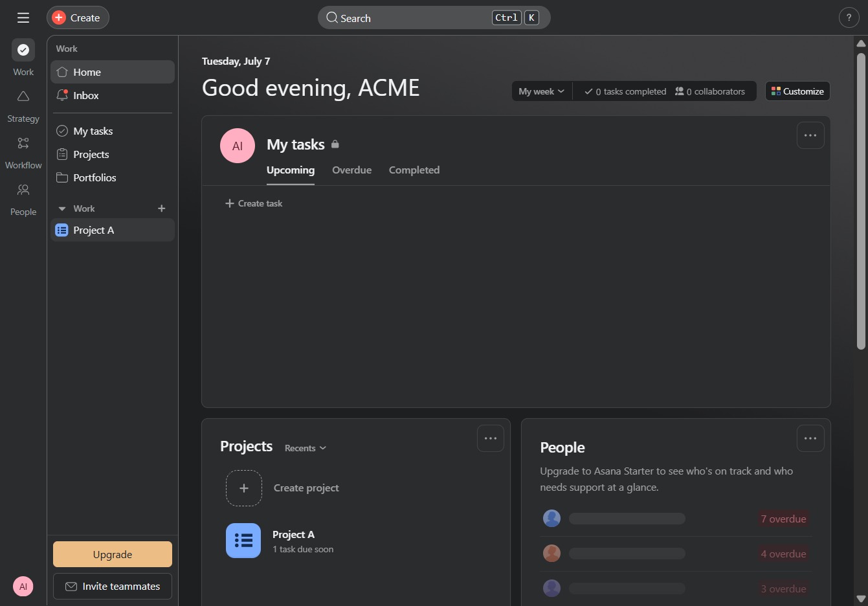Click the Upgrade button
The width and height of the screenshot is (868, 606).
[113, 554]
